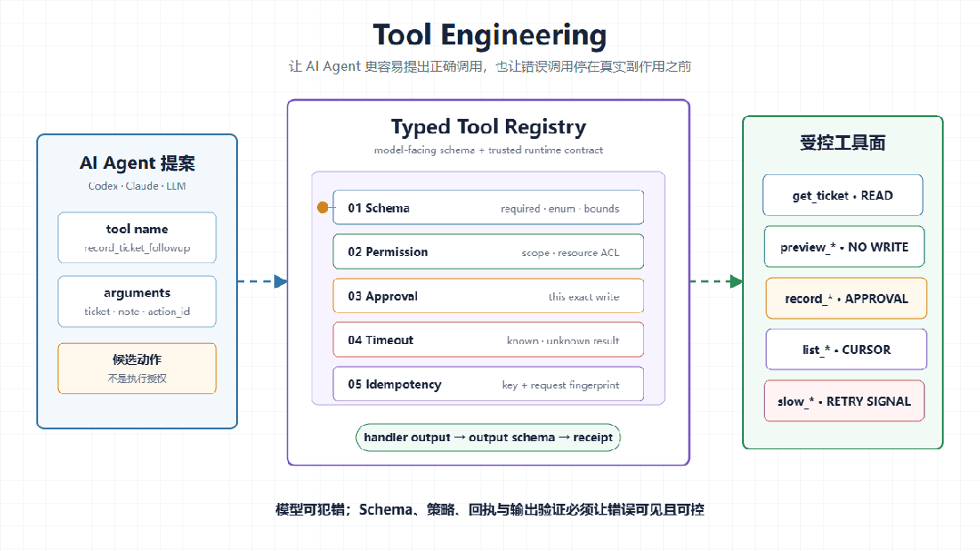Click the orange dot beside 01 Schema
This screenshot has height=551, width=980.
pos(322,207)
